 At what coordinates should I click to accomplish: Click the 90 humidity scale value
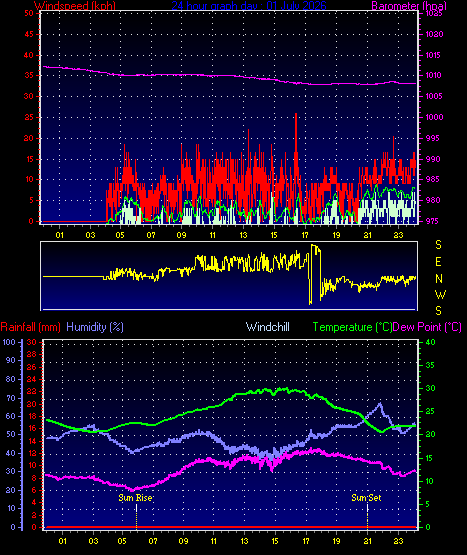(x=11, y=360)
